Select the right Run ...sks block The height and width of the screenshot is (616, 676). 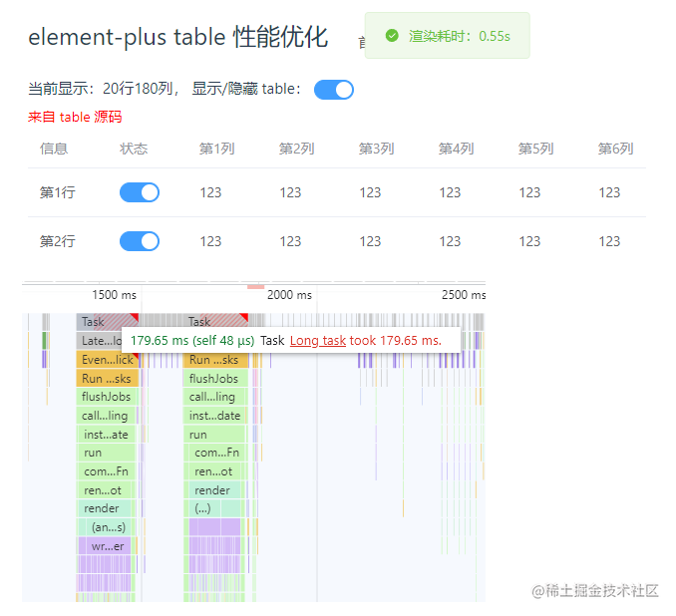215,360
